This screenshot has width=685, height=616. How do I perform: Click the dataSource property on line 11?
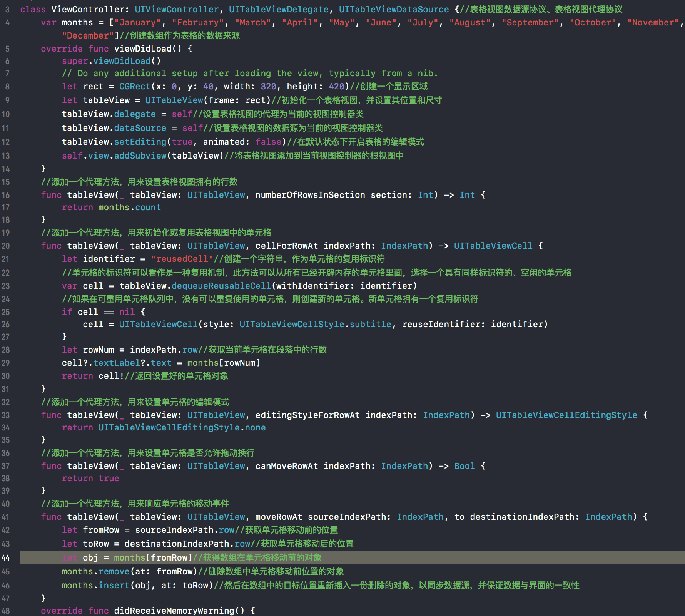click(x=140, y=128)
